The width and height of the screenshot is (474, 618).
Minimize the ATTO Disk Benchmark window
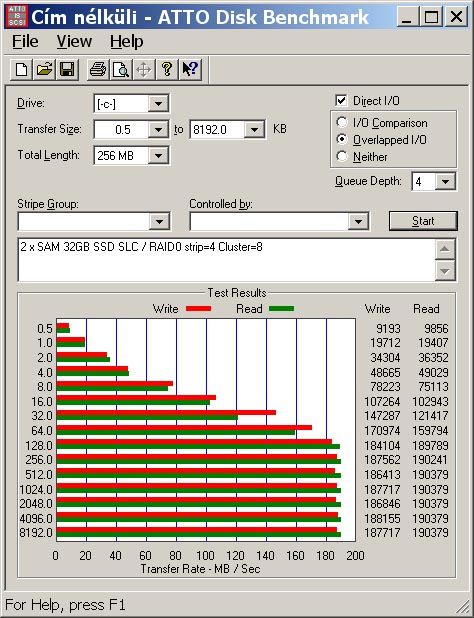click(407, 17)
